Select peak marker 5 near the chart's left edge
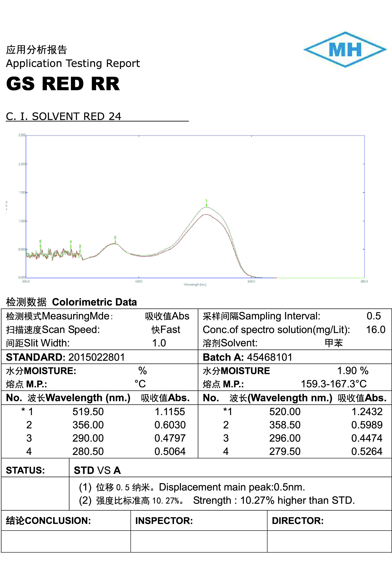This screenshot has height=588, width=392. point(40,242)
